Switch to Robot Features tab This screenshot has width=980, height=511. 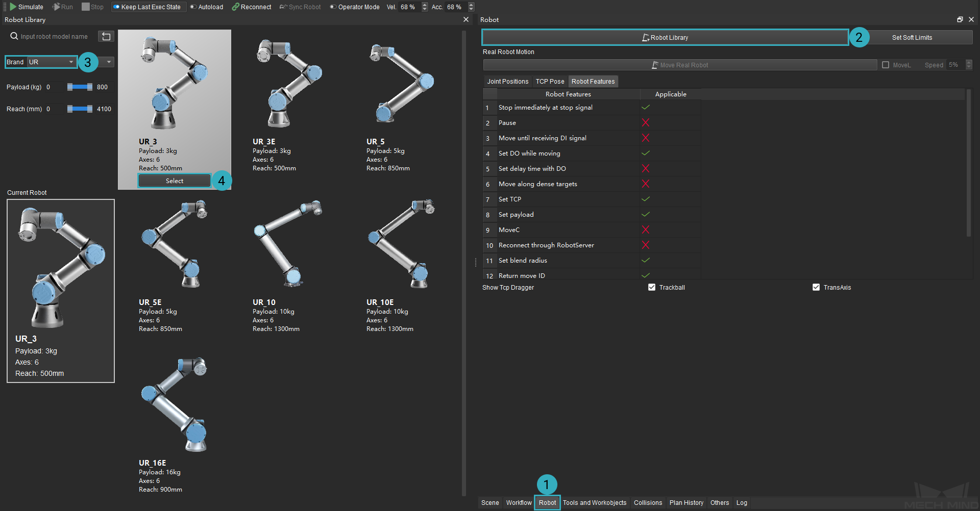tap(593, 82)
